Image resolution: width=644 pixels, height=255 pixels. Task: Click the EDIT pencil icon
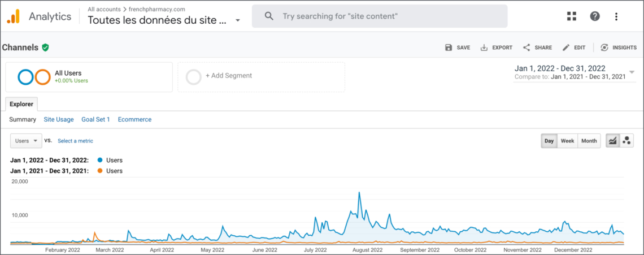tap(566, 47)
